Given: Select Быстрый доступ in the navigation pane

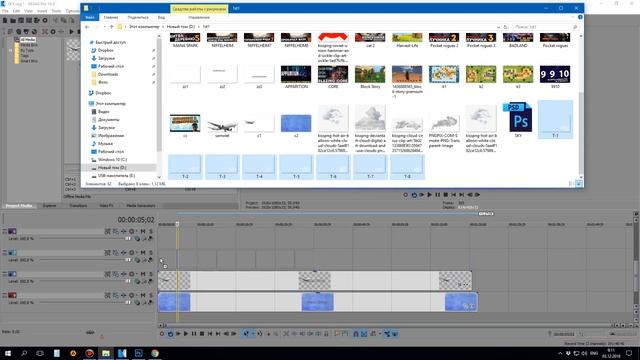Looking at the screenshot, I should (x=110, y=42).
